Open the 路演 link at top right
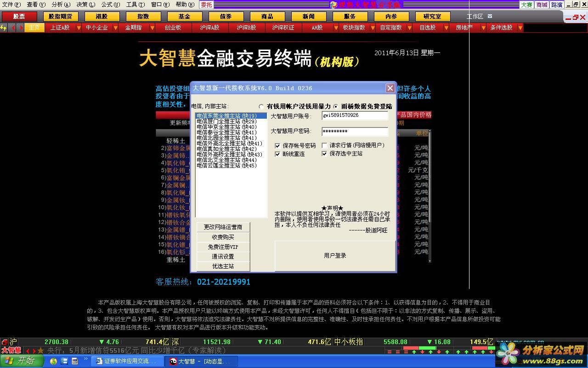588x368 pixels. coord(557,5)
